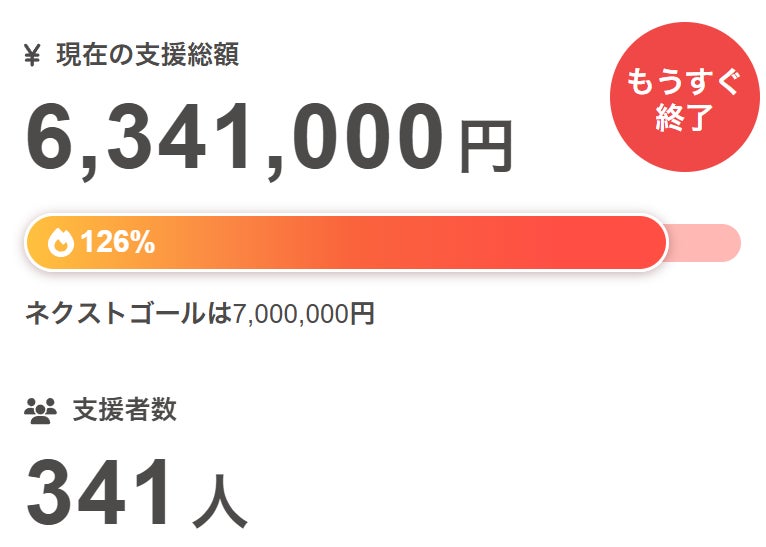Click red right end of filled bar
This screenshot has height=547, width=766.
pyautogui.click(x=630, y=242)
